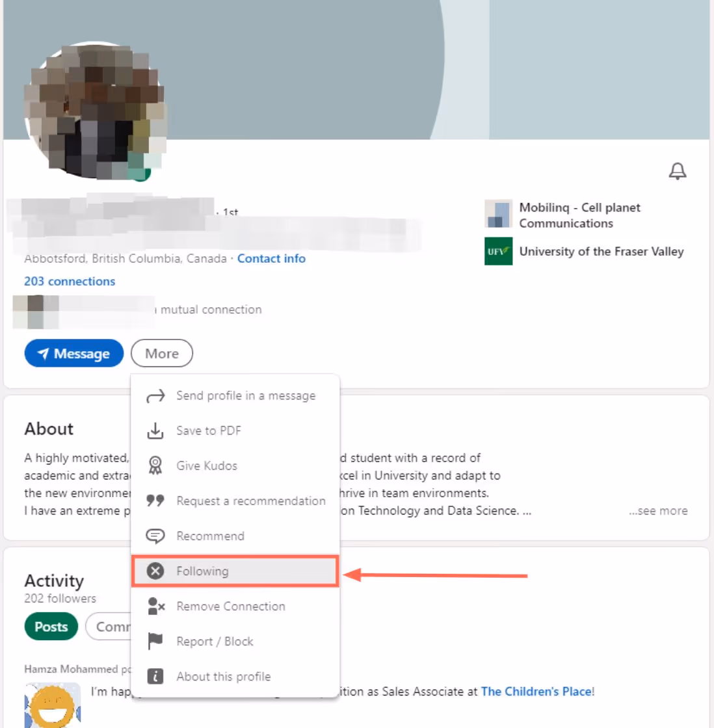Click the profile photo avatar
This screenshot has height=728, width=714.
tap(96, 111)
